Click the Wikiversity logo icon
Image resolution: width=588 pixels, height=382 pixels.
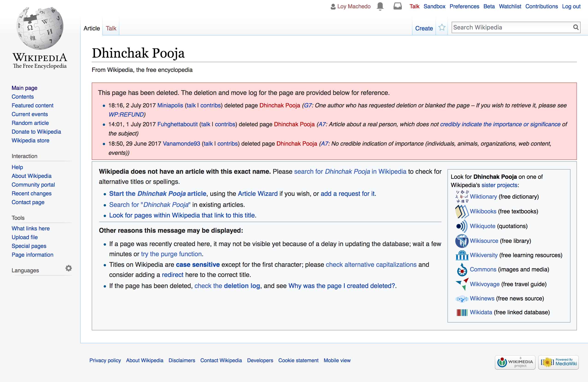click(x=462, y=255)
